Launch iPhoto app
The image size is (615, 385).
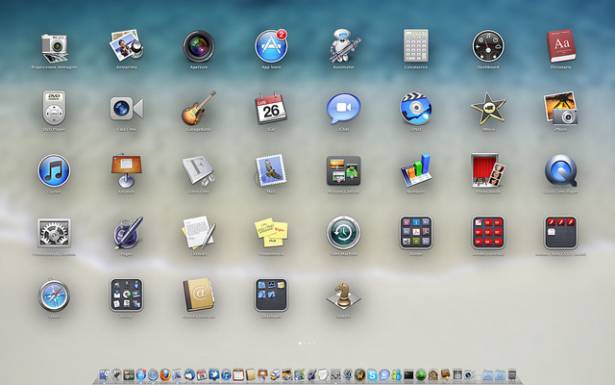pyautogui.click(x=561, y=107)
